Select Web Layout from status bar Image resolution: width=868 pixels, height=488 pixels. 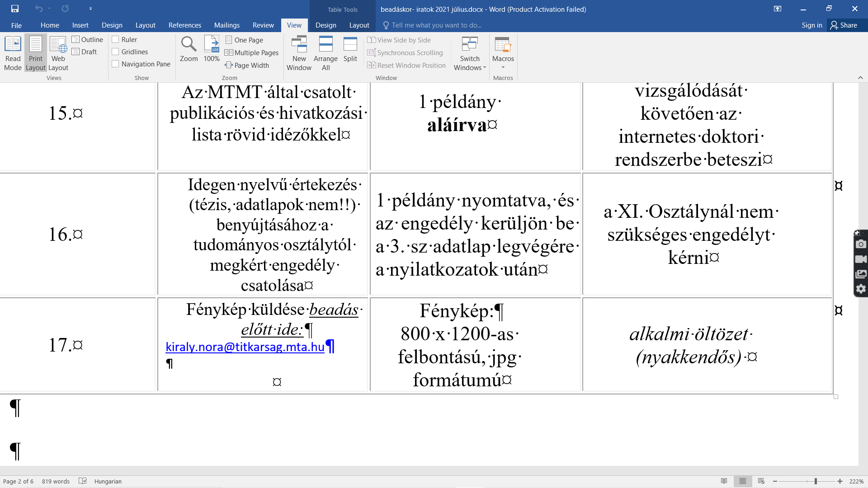pyautogui.click(x=761, y=481)
